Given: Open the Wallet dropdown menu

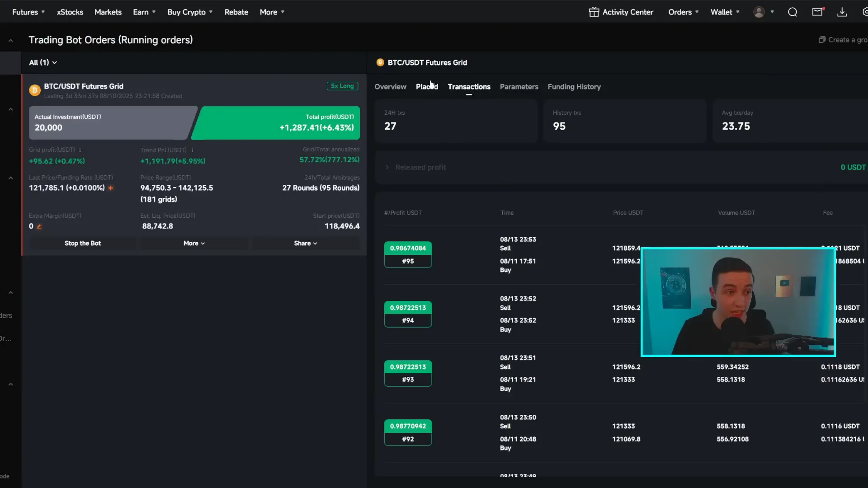Looking at the screenshot, I should pyautogui.click(x=725, y=12).
